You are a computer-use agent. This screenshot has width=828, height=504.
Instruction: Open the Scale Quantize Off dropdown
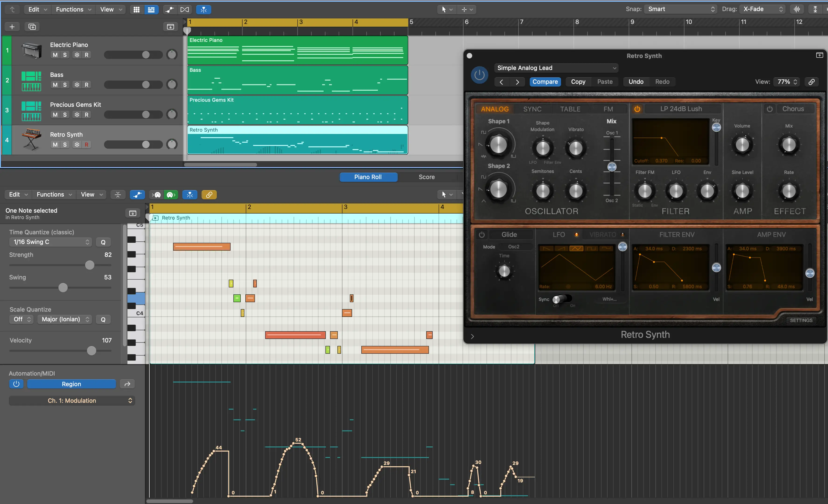coord(21,319)
